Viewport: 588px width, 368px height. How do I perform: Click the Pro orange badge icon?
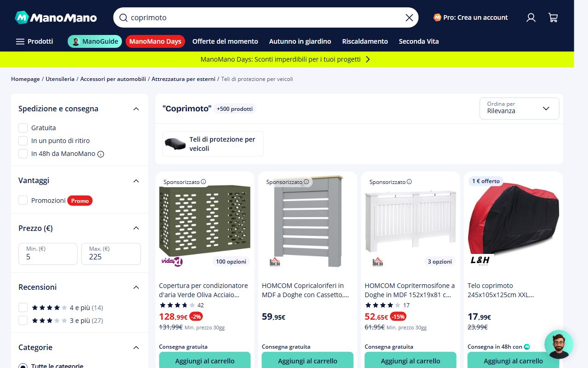[437, 17]
